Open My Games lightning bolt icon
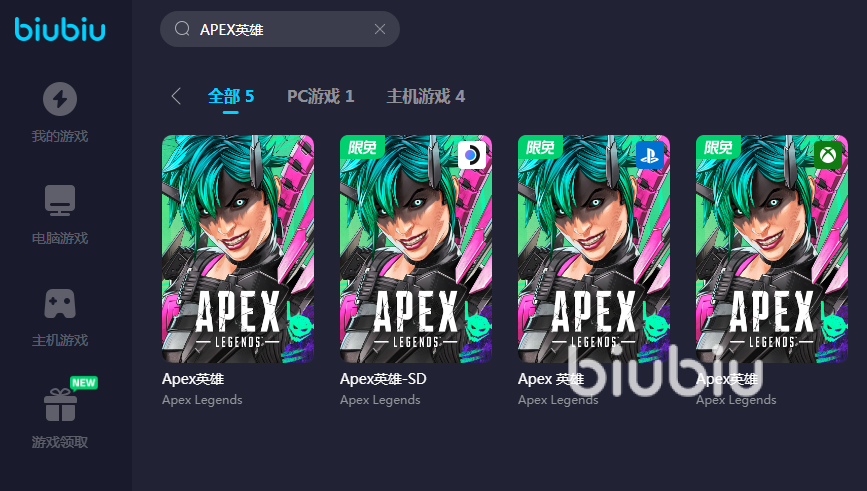The height and width of the screenshot is (491, 867). (x=60, y=99)
